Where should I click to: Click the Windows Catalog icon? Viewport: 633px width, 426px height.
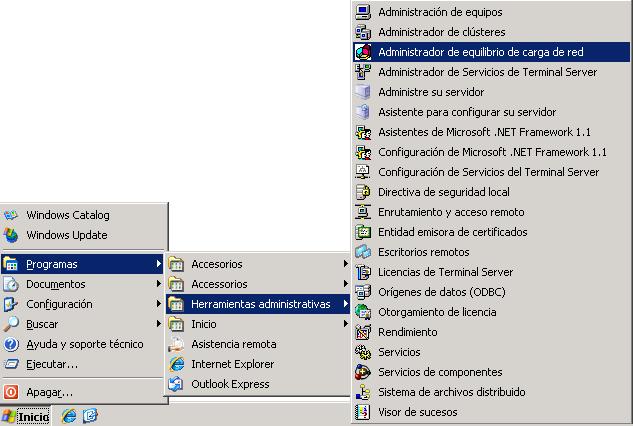click(11, 215)
